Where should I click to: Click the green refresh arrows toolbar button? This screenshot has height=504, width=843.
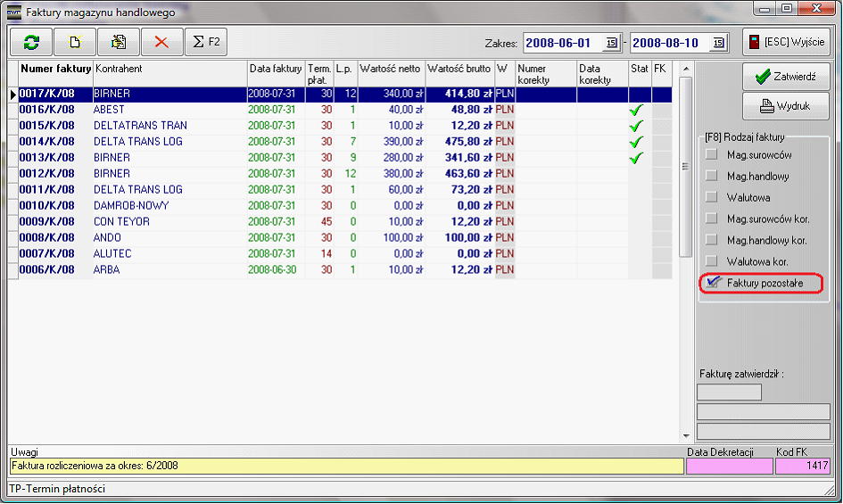click(x=31, y=42)
